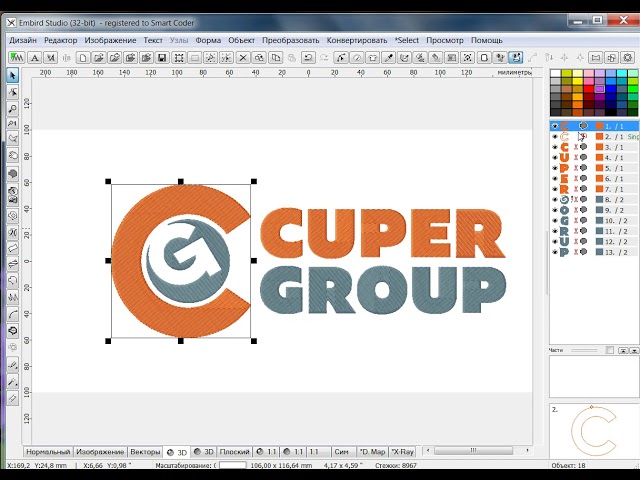Toggle eye icon for object 7. / 1
The height and width of the screenshot is (480, 640).
[x=555, y=189]
